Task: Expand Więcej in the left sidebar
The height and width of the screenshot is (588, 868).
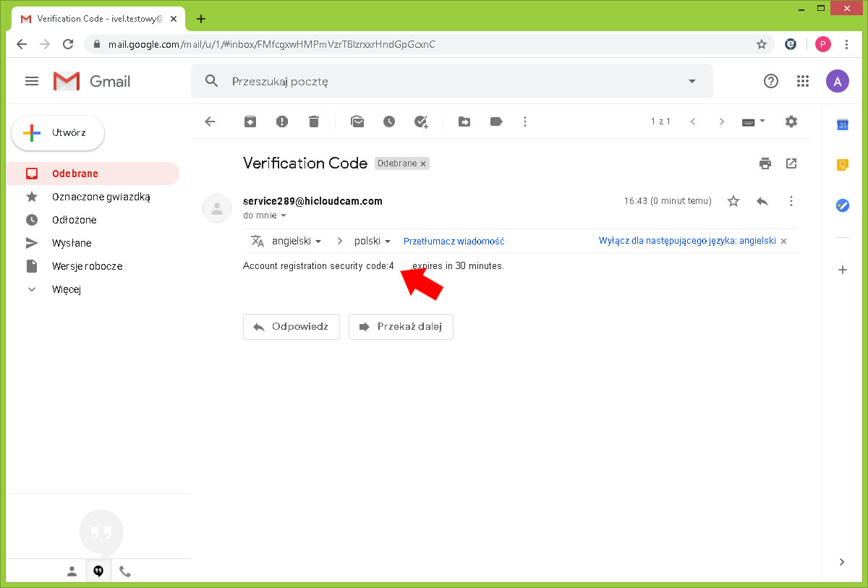Action: point(66,289)
